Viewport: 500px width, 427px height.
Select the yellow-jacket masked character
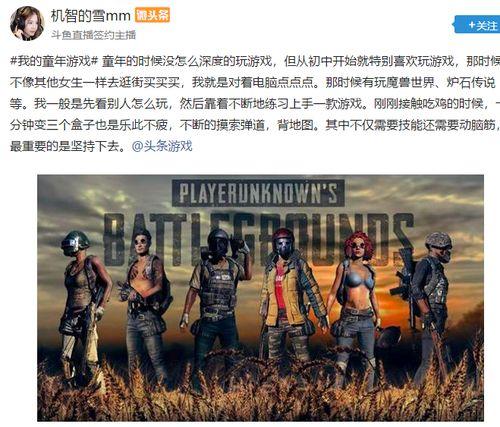click(x=290, y=300)
